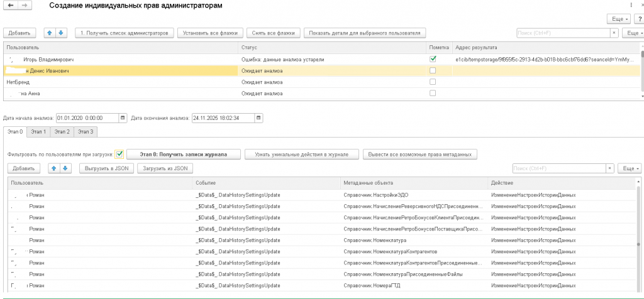Open calendar for analysis end date
Viewport: 644px width, 299px height.
[258, 117]
